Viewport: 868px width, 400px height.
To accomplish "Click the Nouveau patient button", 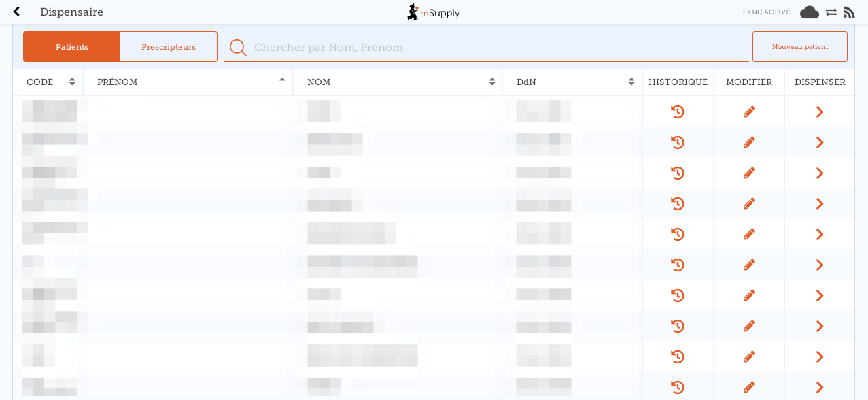I will tap(799, 47).
